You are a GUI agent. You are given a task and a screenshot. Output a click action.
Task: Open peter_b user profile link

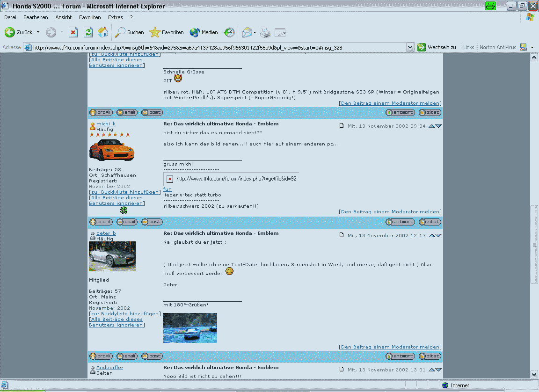tap(106, 233)
